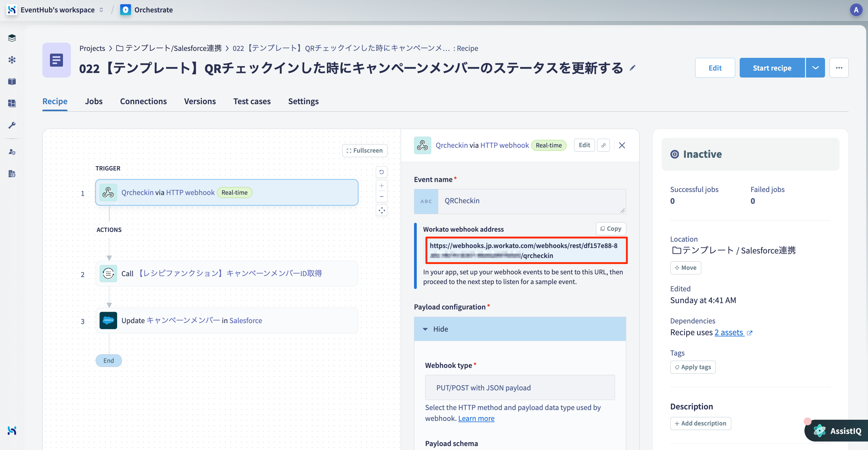Open the Connections tab
The width and height of the screenshot is (868, 450).
click(143, 101)
